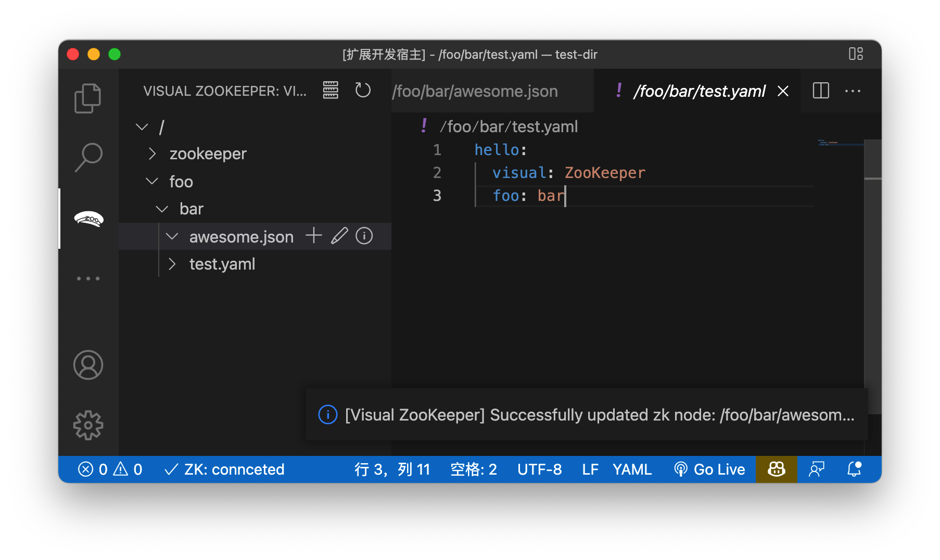Expand the test.yaml node chevron
Viewport: 940px width, 560px height.
coord(172,264)
